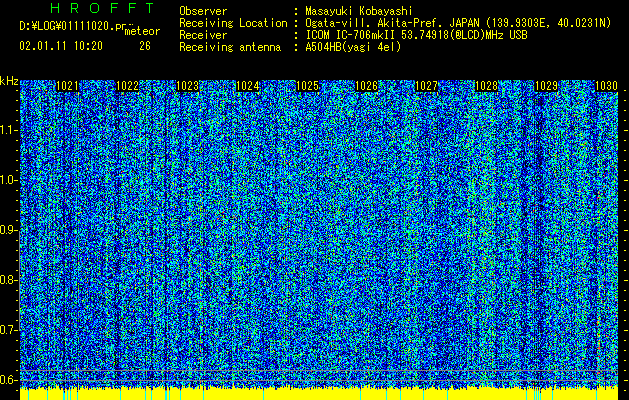Click the HROFFT title text
629x400 pixels.
pyautogui.click(x=103, y=8)
